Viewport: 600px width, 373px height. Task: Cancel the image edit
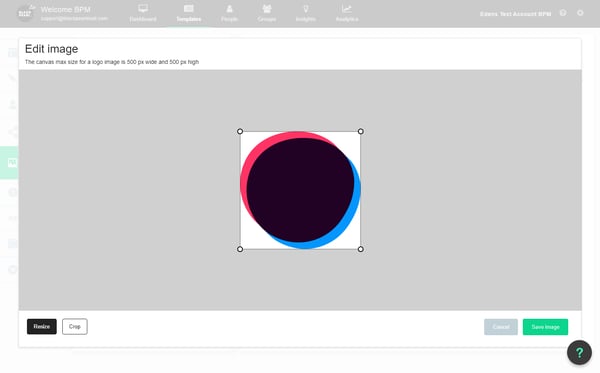pyautogui.click(x=501, y=327)
